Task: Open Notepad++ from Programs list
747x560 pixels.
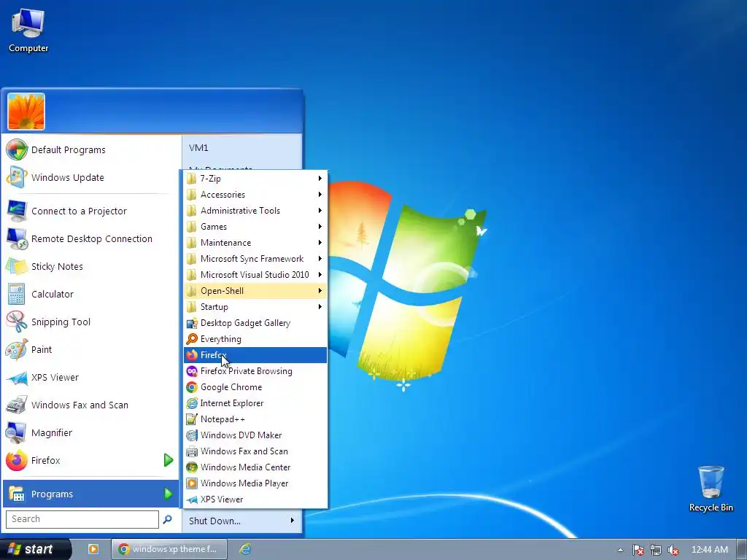Action: tap(255, 419)
